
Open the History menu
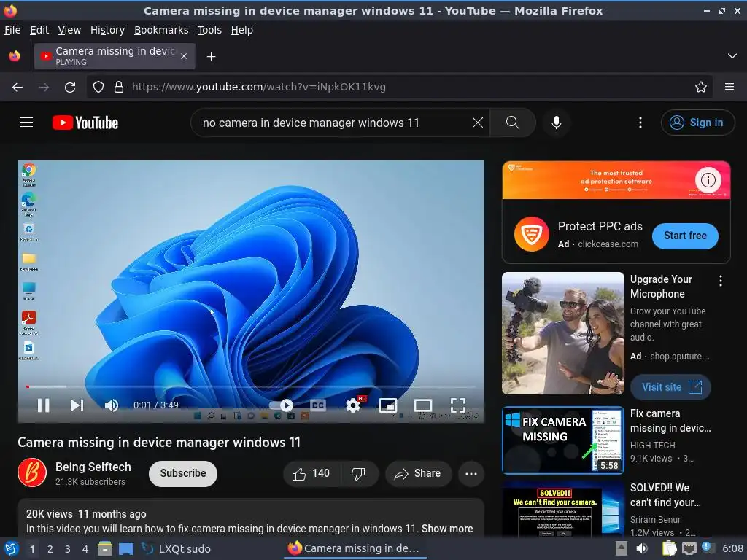pyautogui.click(x=107, y=30)
